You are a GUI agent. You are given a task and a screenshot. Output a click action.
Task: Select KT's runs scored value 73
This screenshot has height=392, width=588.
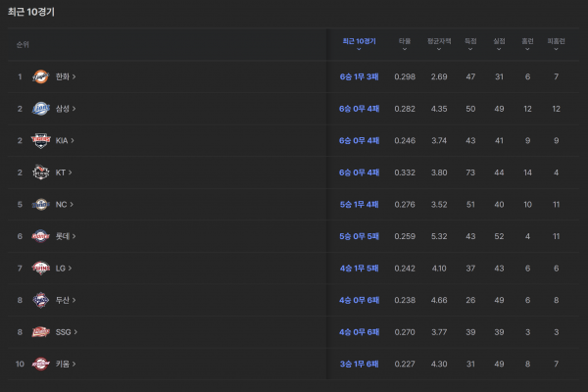coord(470,172)
